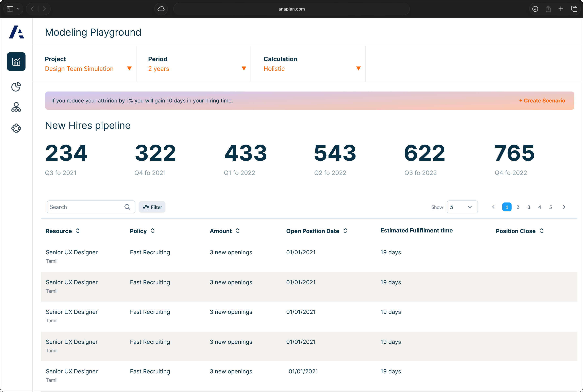Open the Show rows count dropdown
Image resolution: width=583 pixels, height=392 pixels.
(x=462, y=207)
